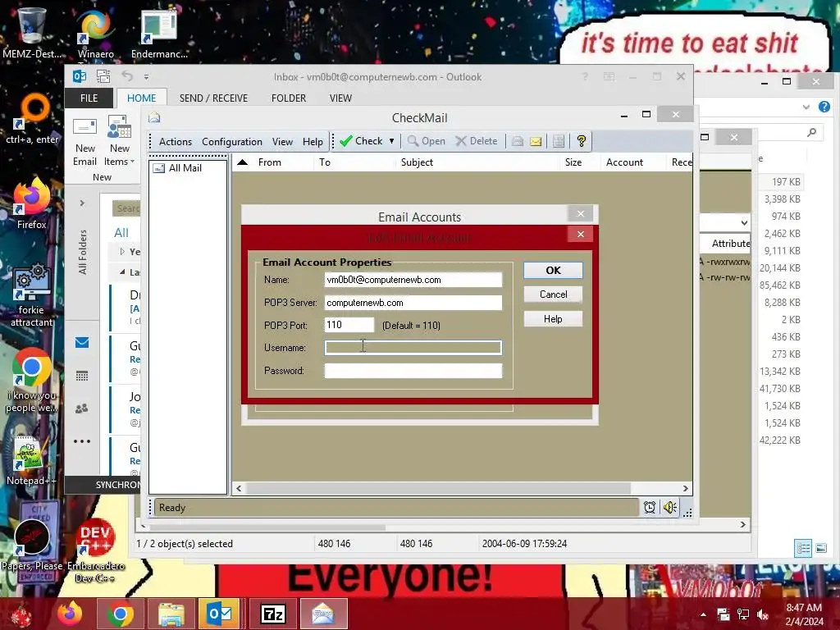Sort by the From column header
Screen dimensions: 840x630
click(269, 162)
